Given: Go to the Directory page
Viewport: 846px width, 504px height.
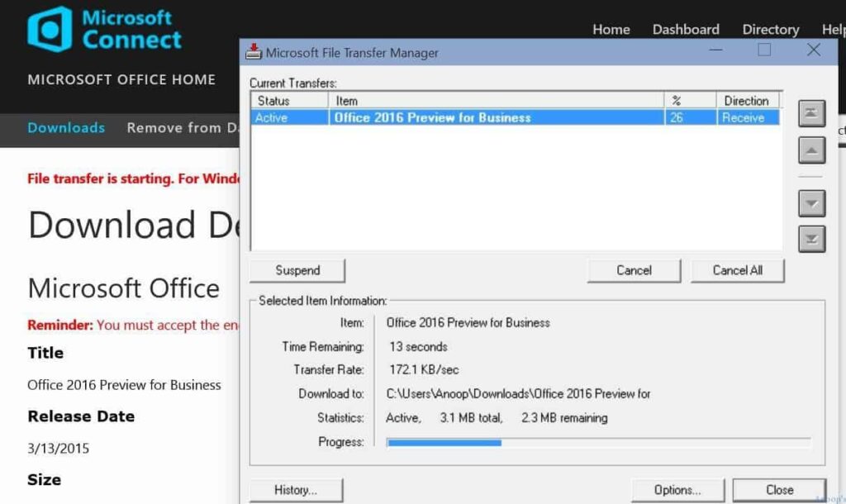Looking at the screenshot, I should (769, 29).
